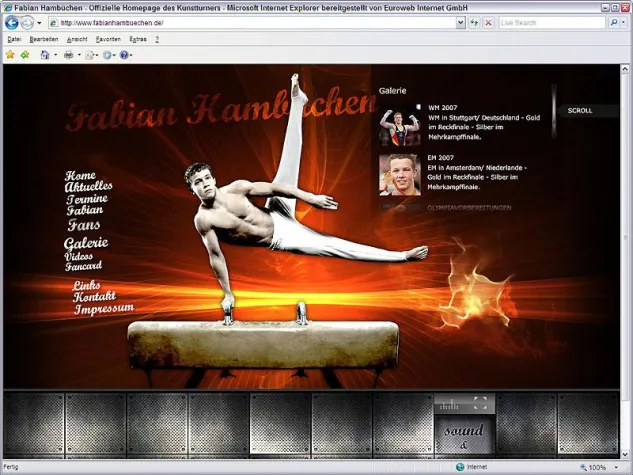This screenshot has width=633, height=475.
Task: Click the Print toolbar icon
Action: click(69, 55)
